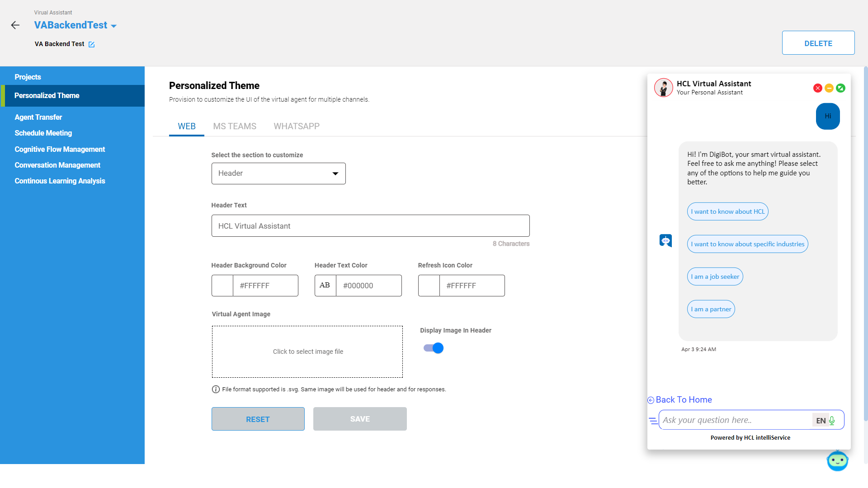Click the virtual assistant avatar image
The width and height of the screenshot is (868, 488).
[x=664, y=88]
